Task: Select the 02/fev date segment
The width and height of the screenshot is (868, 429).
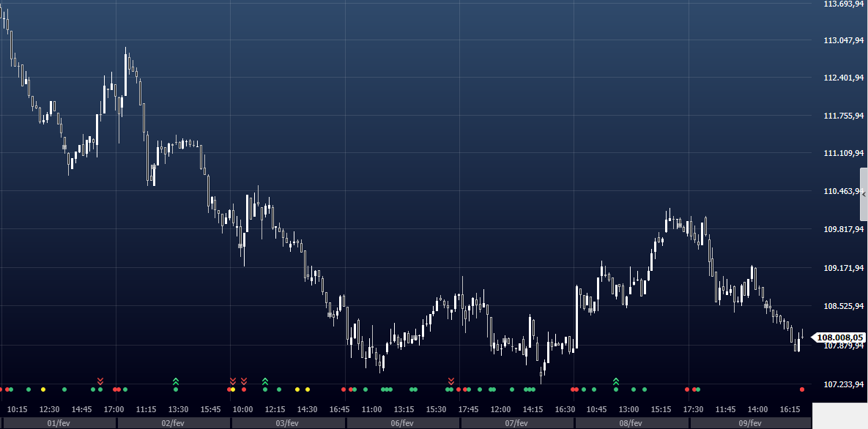Action: [x=173, y=423]
